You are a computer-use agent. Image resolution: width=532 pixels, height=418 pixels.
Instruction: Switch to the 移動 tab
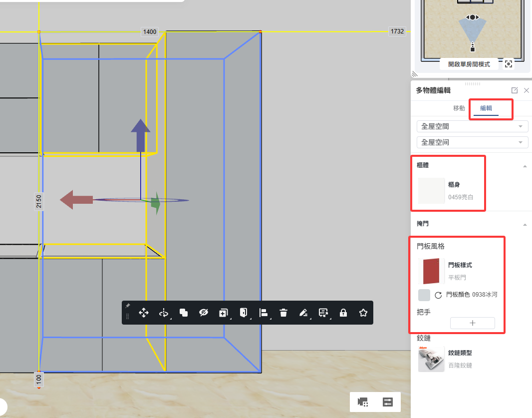pyautogui.click(x=459, y=108)
